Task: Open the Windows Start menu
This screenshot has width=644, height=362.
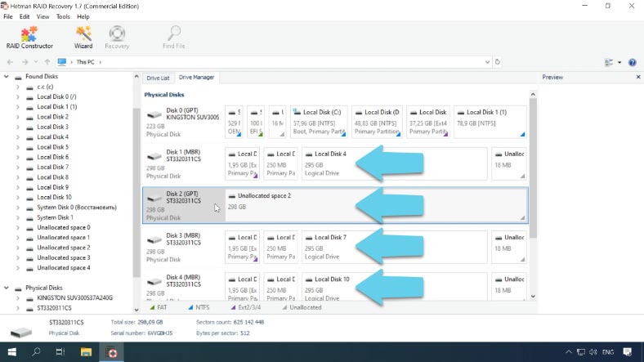Action: pyautogui.click(x=12, y=352)
